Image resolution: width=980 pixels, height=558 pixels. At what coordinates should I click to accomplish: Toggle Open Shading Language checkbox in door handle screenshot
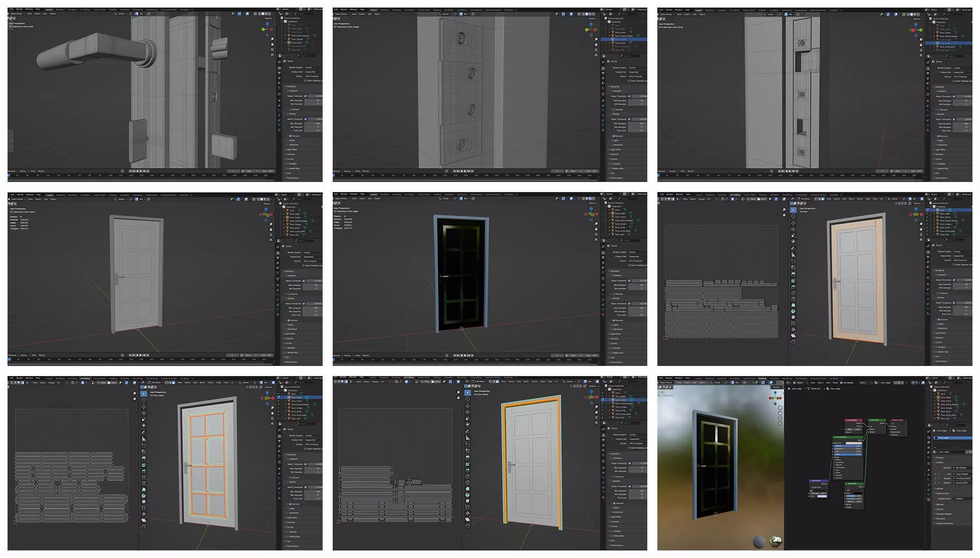pos(306,80)
